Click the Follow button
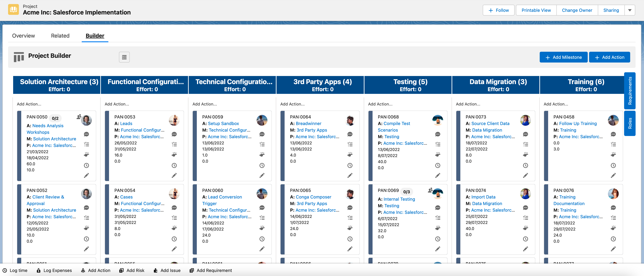This screenshot has height=276, width=644. click(x=498, y=10)
